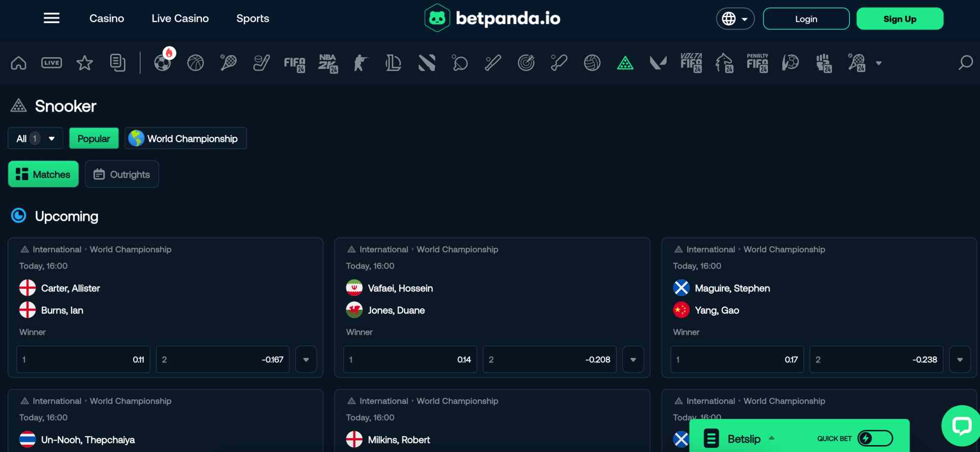Open the live chat bubble
980x452 pixels.
coord(961,425)
